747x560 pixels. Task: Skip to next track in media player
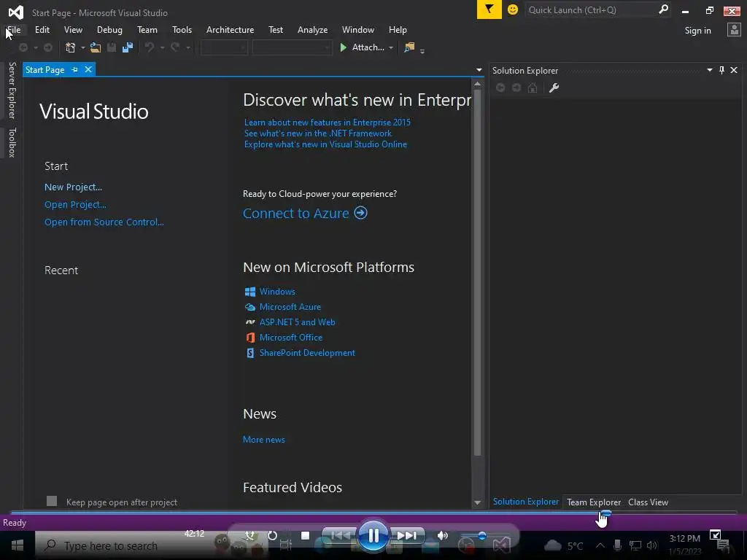coord(406,535)
